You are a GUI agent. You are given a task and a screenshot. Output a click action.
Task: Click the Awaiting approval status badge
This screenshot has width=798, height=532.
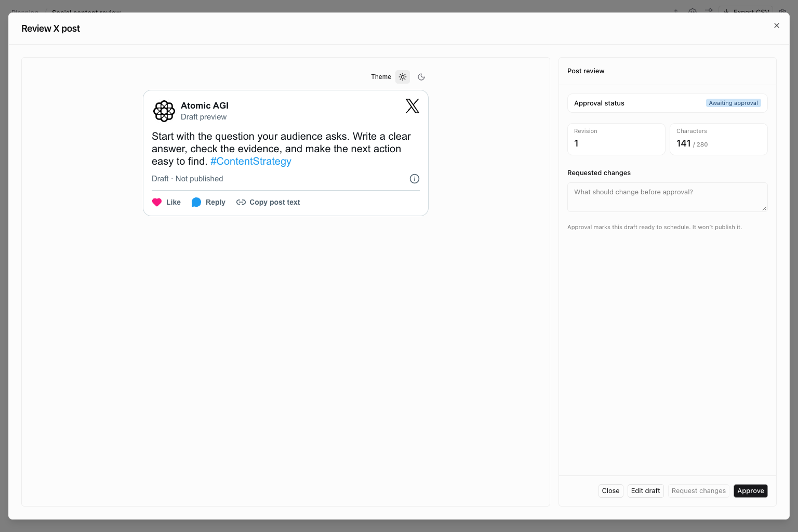(x=734, y=103)
